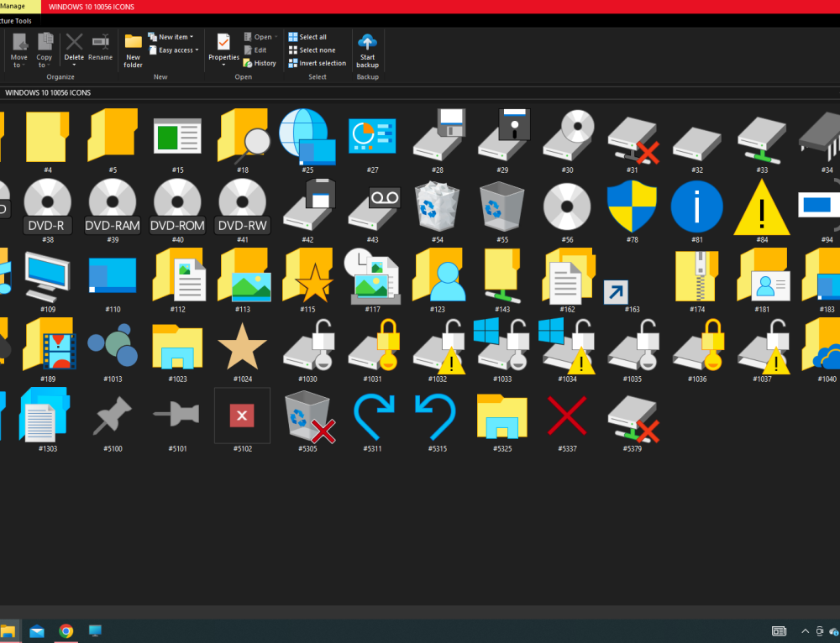Click the Picture Tools ribbon tab
This screenshot has width=840, height=643.
pos(17,20)
